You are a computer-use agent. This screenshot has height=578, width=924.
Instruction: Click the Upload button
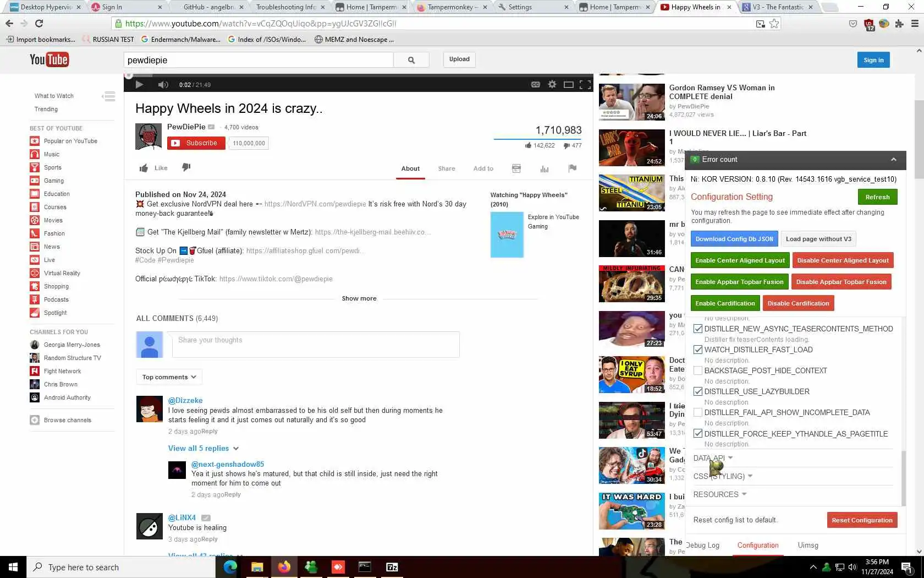point(459,59)
